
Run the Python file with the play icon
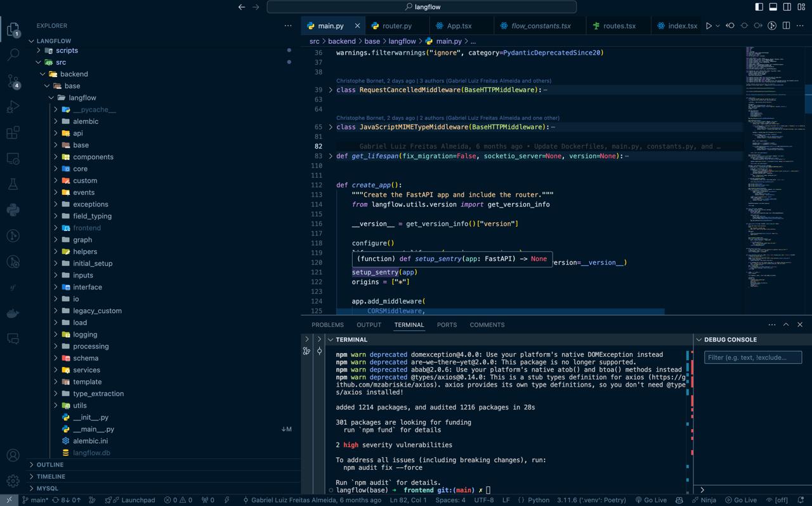[x=709, y=26]
